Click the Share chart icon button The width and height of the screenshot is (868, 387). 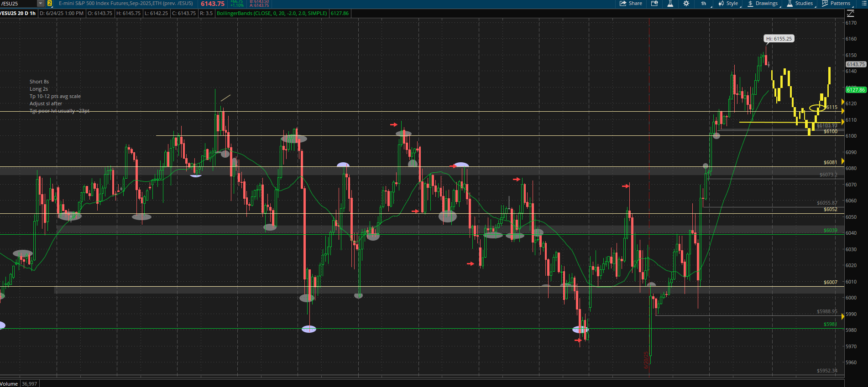coord(631,4)
